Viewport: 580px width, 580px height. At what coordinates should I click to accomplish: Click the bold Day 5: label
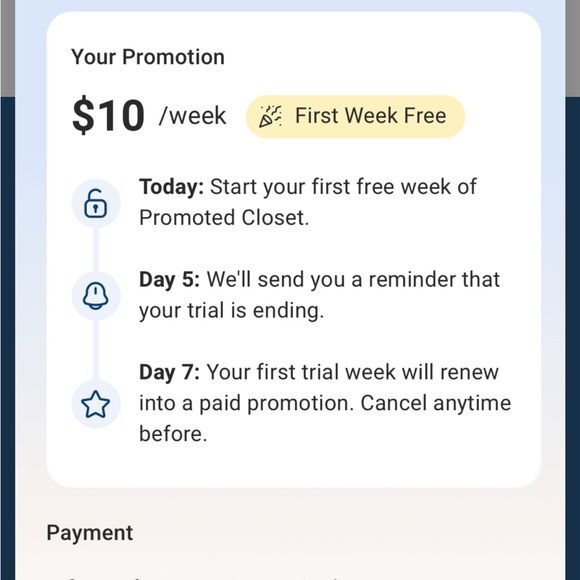pyautogui.click(x=169, y=279)
